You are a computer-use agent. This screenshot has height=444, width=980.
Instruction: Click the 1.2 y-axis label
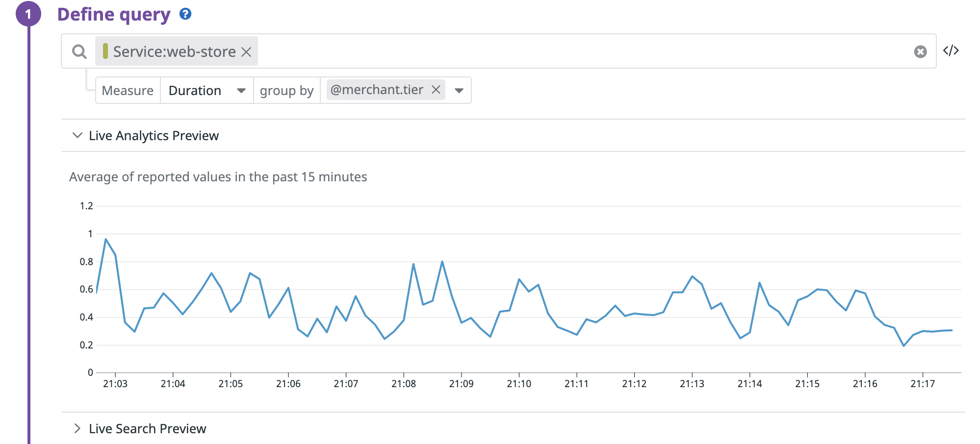86,206
